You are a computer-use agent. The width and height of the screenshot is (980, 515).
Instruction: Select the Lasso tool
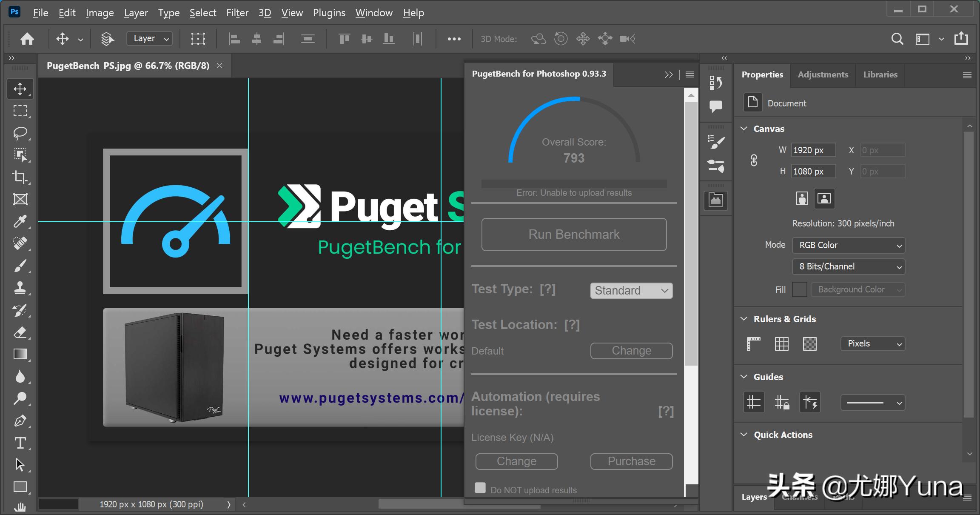tap(20, 133)
